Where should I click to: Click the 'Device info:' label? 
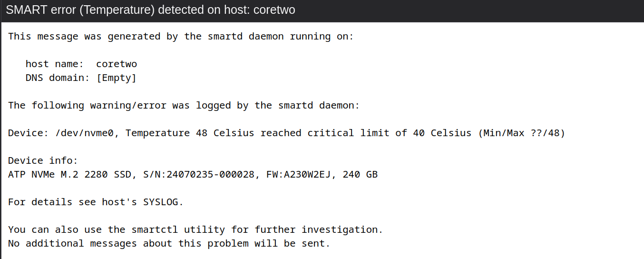(43, 160)
